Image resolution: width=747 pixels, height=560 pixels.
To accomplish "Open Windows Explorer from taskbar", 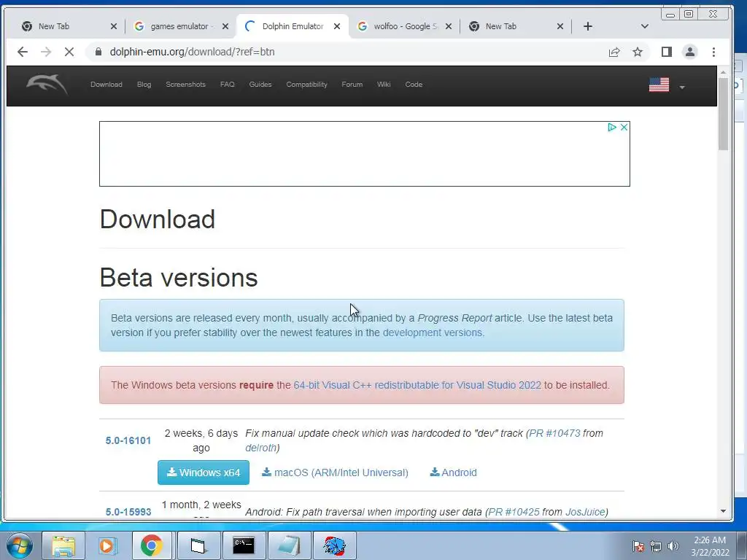I will [x=63, y=545].
